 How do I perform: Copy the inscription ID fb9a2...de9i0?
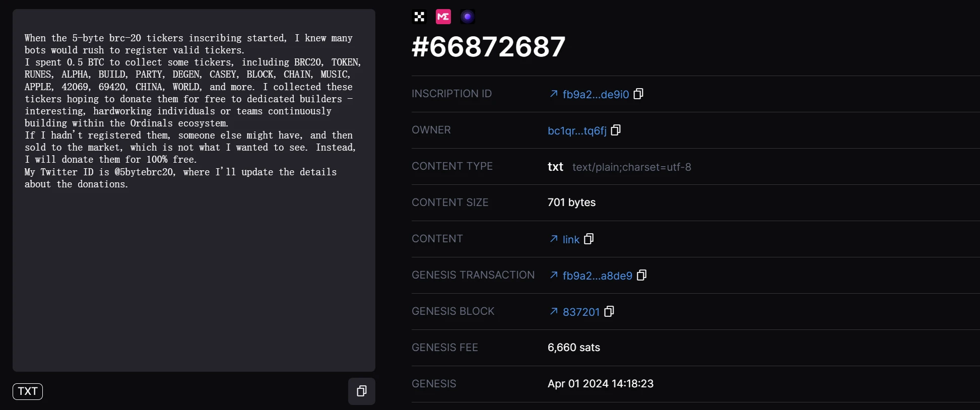tap(638, 94)
